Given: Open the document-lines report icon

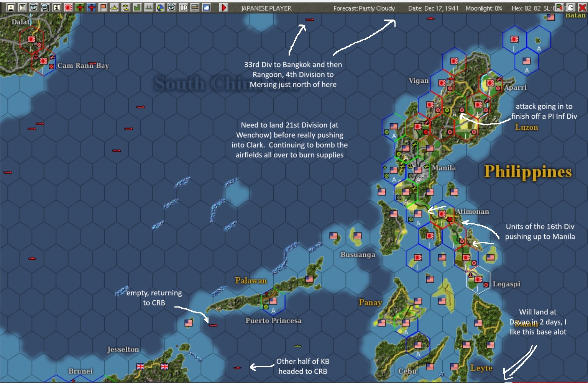Looking at the screenshot, I should pos(23,7).
